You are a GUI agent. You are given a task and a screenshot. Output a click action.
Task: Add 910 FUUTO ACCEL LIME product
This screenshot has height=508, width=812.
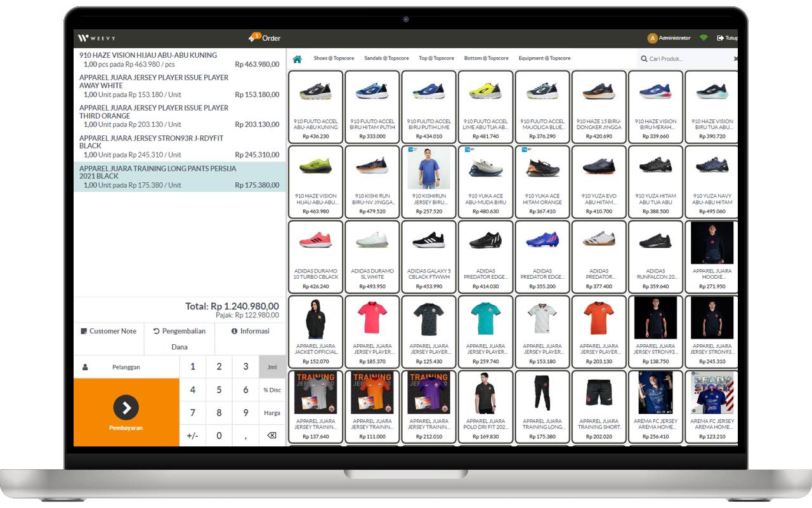point(485,106)
